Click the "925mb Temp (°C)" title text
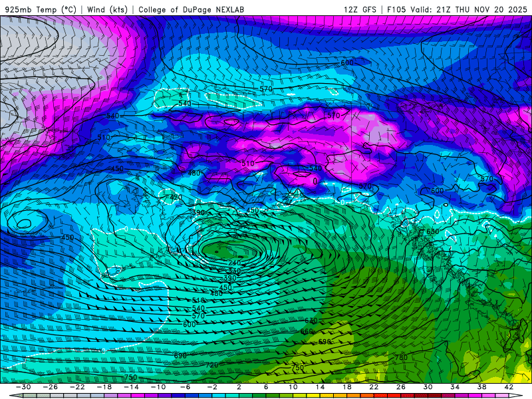Viewport: 532px width, 399px height. (41, 9)
